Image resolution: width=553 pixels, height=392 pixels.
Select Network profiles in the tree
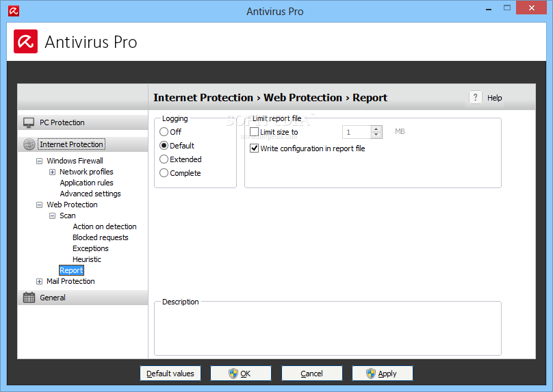tap(86, 172)
